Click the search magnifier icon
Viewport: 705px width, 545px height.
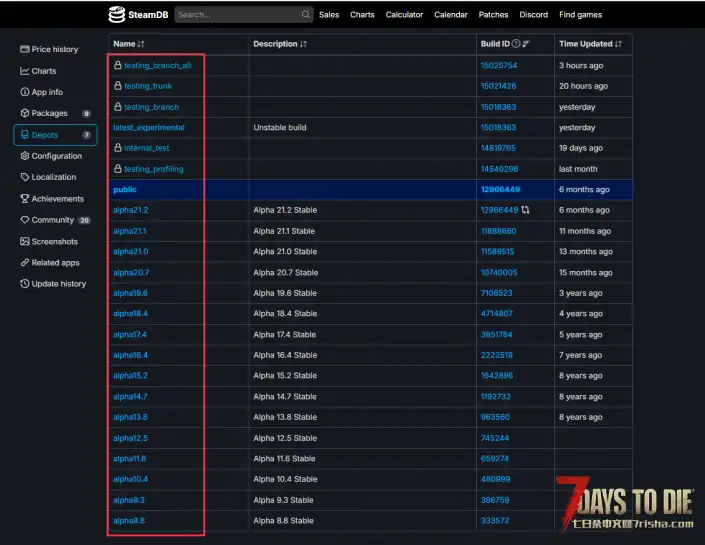pyautogui.click(x=305, y=14)
